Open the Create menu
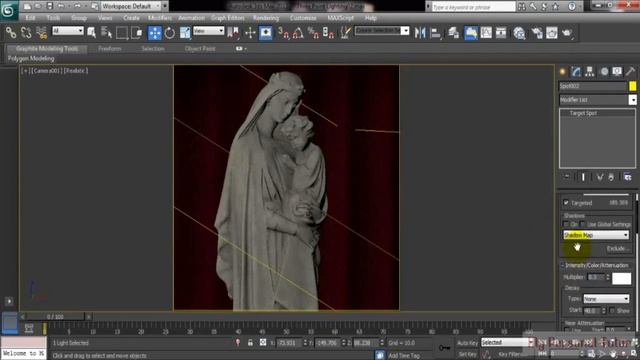Image resolution: width=640 pixels, height=360 pixels. [131, 18]
